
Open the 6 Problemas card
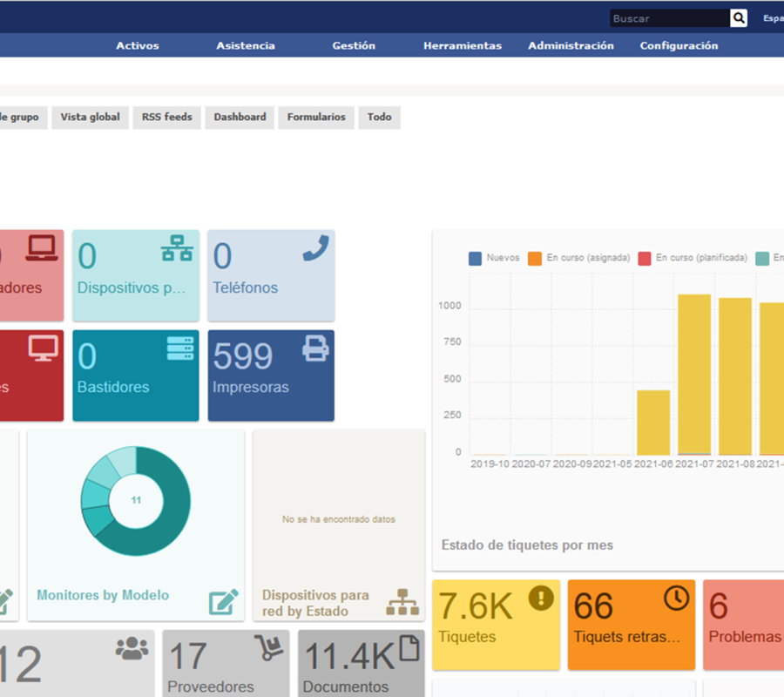coord(744,625)
